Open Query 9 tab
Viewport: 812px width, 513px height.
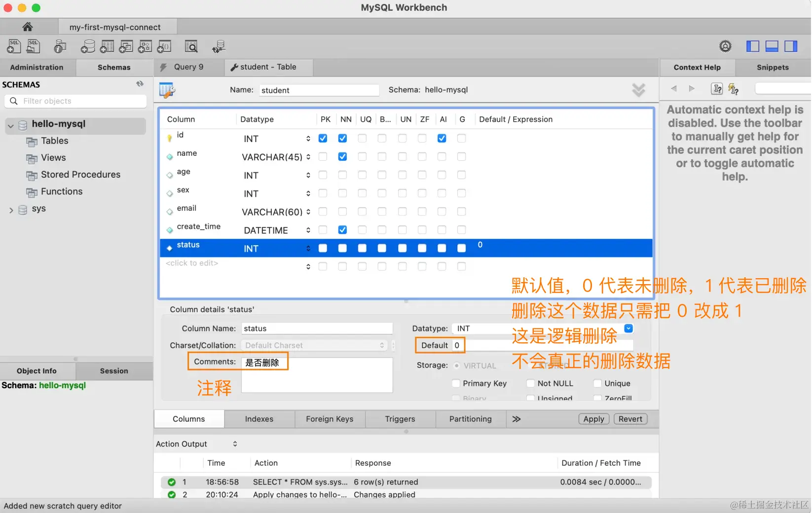point(188,67)
